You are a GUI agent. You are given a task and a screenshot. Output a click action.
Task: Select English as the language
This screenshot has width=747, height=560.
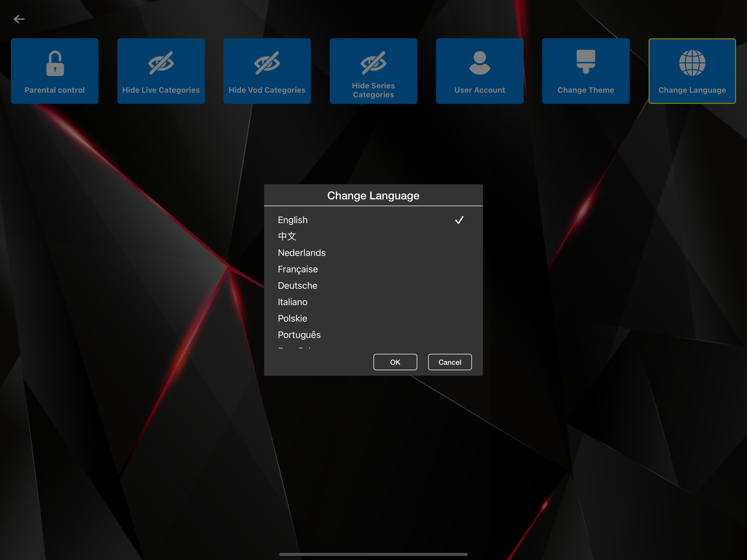pyautogui.click(x=293, y=220)
